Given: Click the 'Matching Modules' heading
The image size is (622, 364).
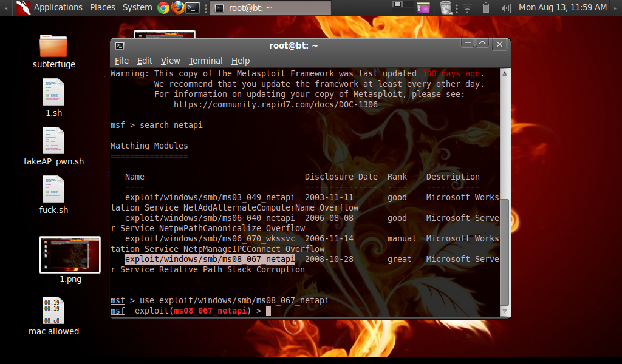Looking at the screenshot, I should pyautogui.click(x=149, y=146).
